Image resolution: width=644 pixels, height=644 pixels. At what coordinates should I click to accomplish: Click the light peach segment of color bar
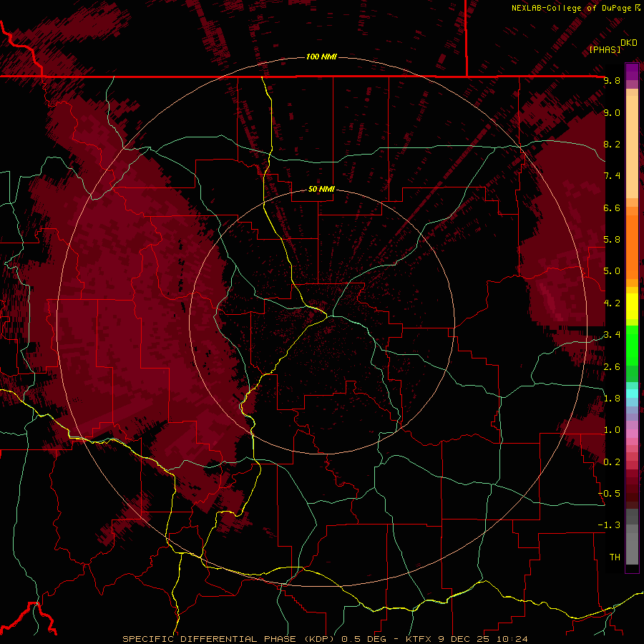click(632, 147)
